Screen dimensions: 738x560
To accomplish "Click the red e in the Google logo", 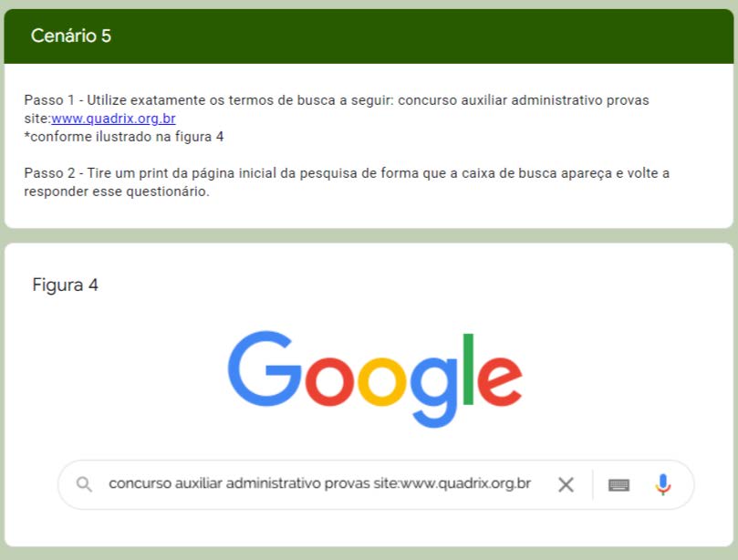I will point(500,381).
